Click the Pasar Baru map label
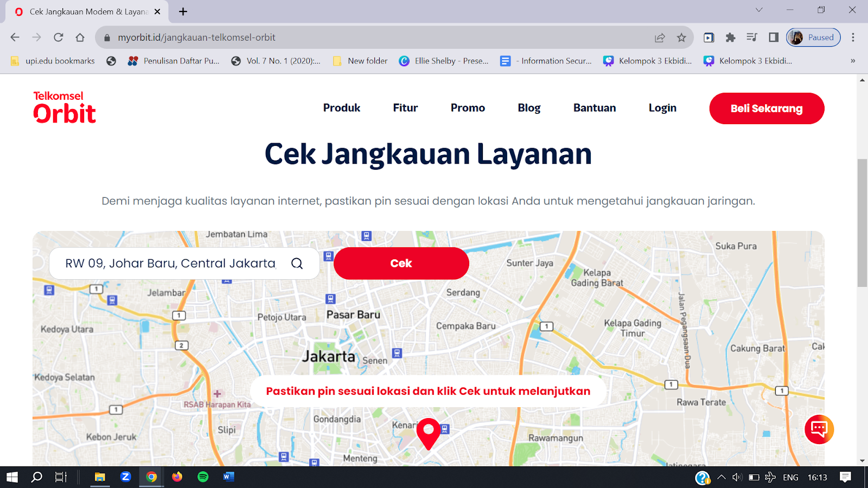The height and width of the screenshot is (488, 868). pyautogui.click(x=353, y=314)
